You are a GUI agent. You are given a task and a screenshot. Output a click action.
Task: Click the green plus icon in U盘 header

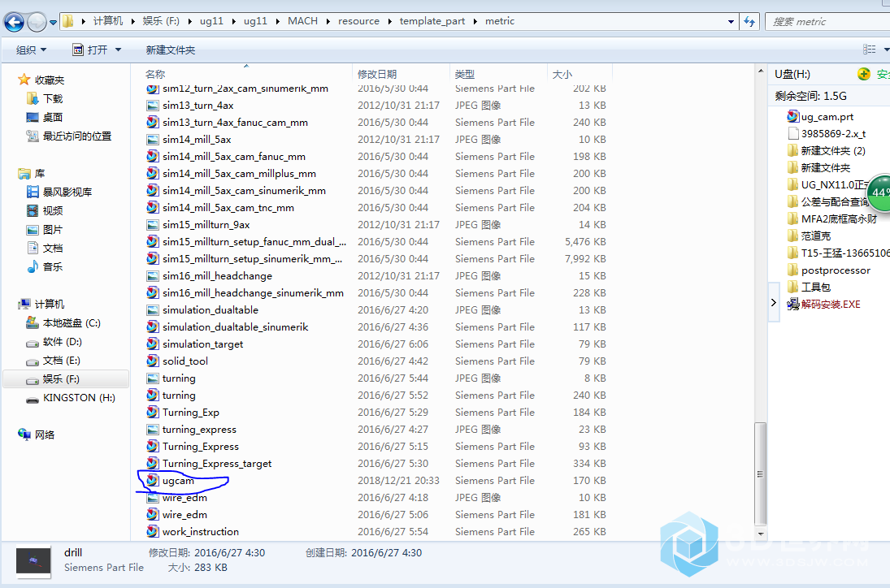864,74
